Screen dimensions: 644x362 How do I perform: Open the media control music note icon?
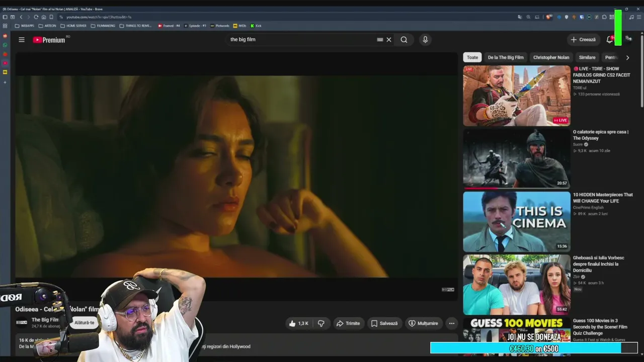631,17
